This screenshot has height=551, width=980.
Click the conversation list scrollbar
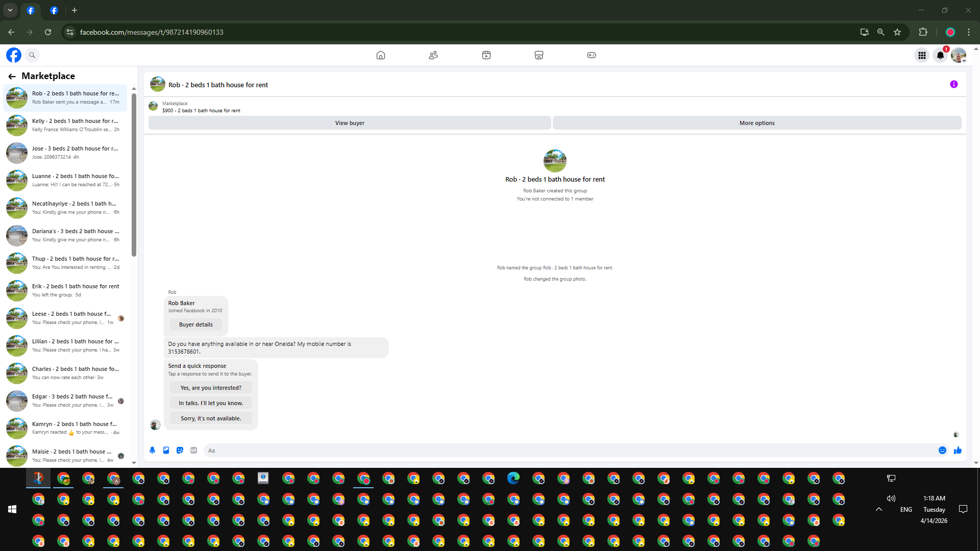click(x=134, y=173)
